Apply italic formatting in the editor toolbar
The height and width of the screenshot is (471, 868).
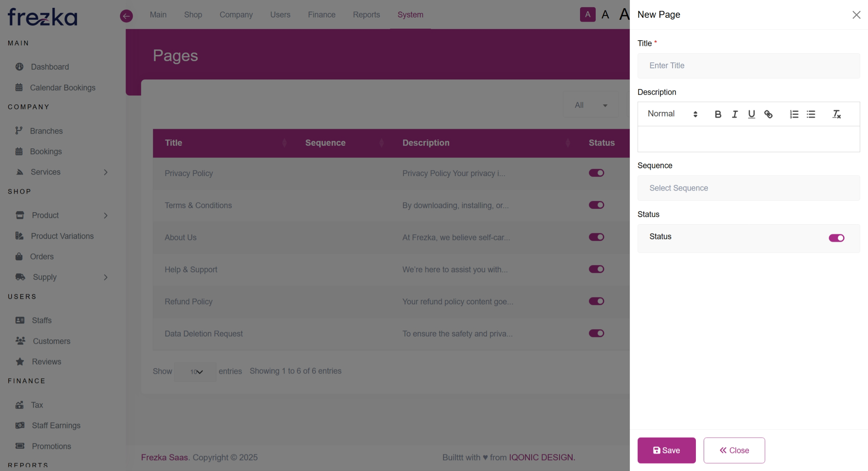[x=735, y=114]
